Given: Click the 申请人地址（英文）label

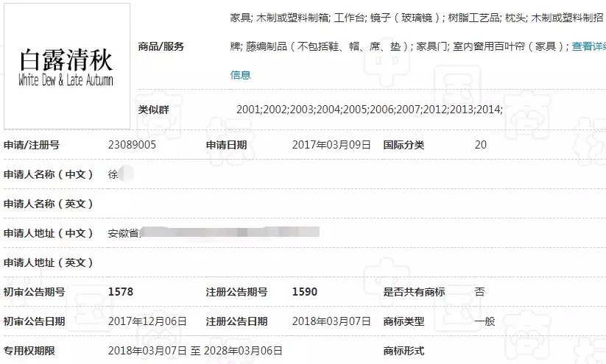Looking at the screenshot, I should coord(49,263).
